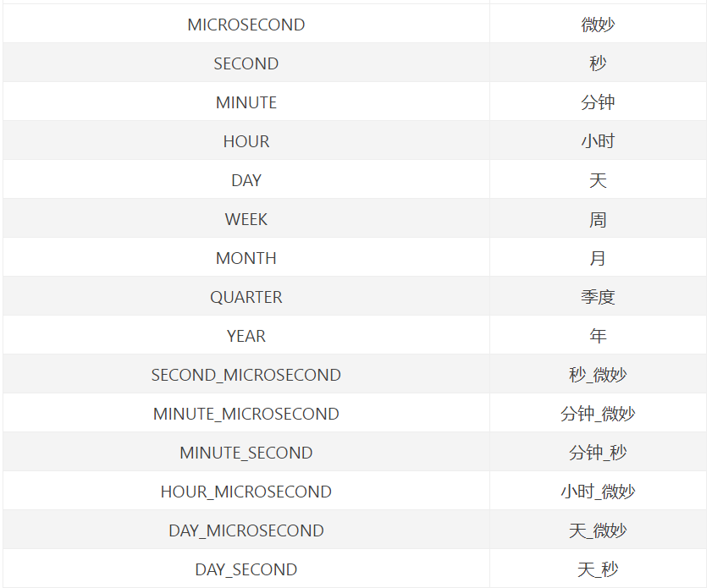
Task: Click the 季度 description cell
Action: (x=598, y=297)
